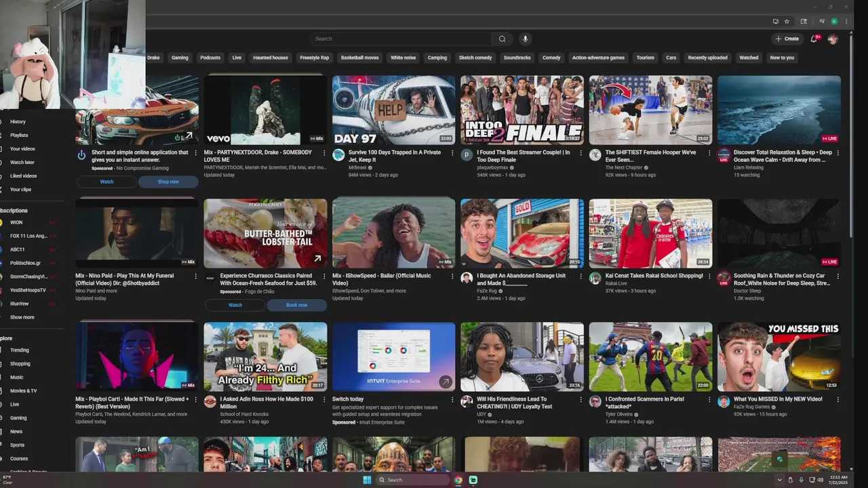Image resolution: width=868 pixels, height=488 pixels.
Task: Open the FaZe Rug channel avatar
Action: (x=467, y=278)
